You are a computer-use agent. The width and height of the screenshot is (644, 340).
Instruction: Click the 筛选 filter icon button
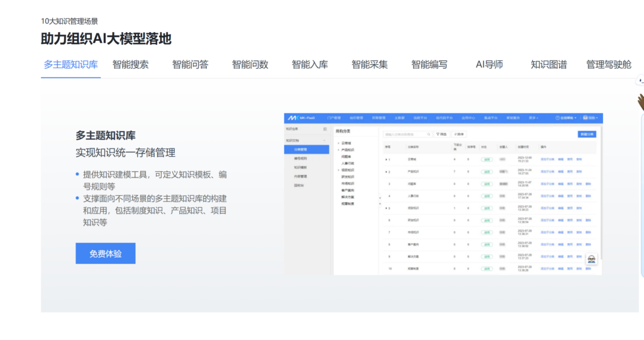(x=441, y=134)
